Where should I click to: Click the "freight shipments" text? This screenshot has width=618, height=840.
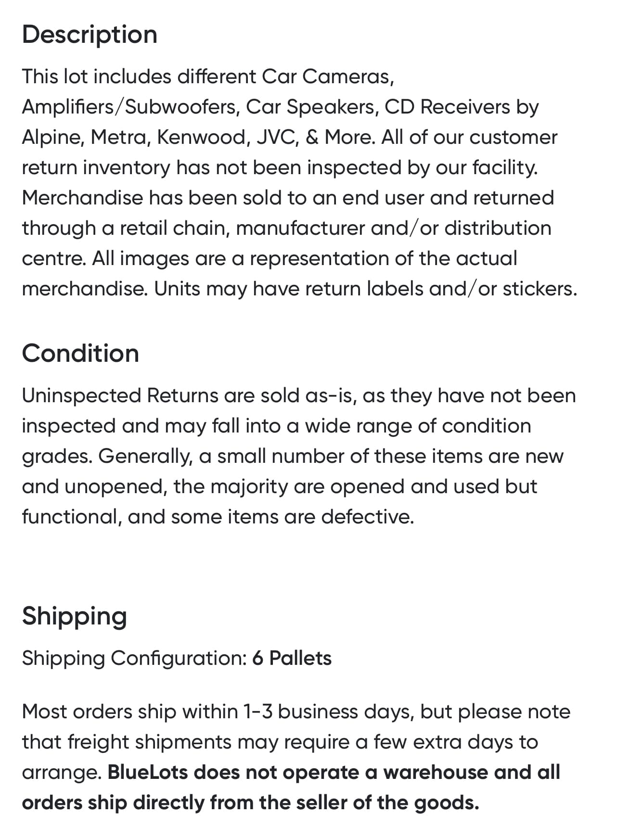[x=149, y=742]
